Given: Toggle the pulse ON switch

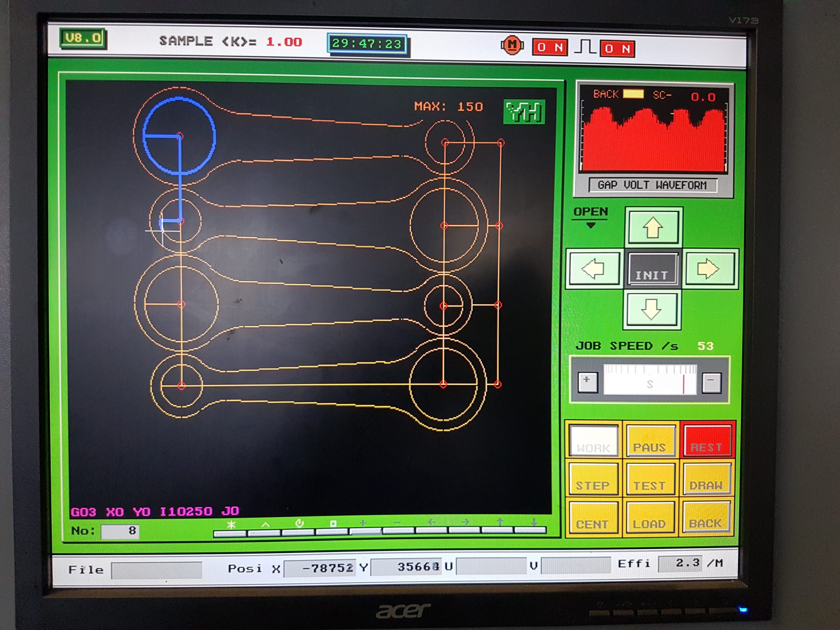Looking at the screenshot, I should 618,49.
